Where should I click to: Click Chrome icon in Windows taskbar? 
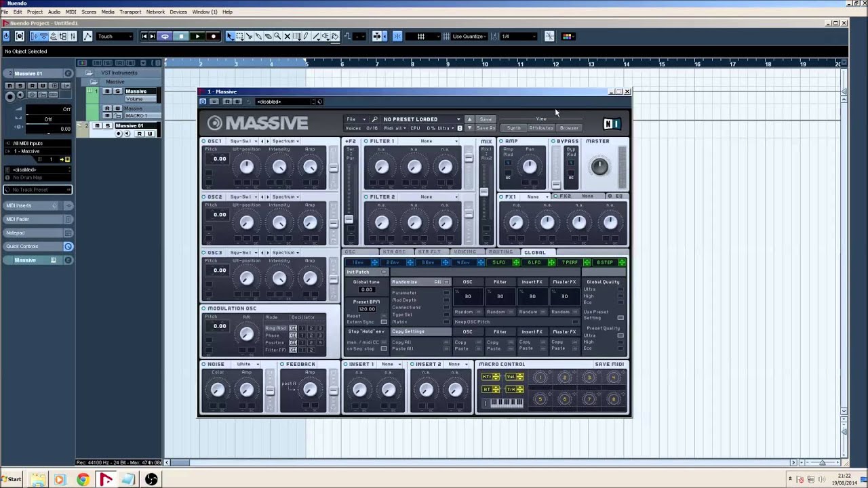pyautogui.click(x=82, y=480)
